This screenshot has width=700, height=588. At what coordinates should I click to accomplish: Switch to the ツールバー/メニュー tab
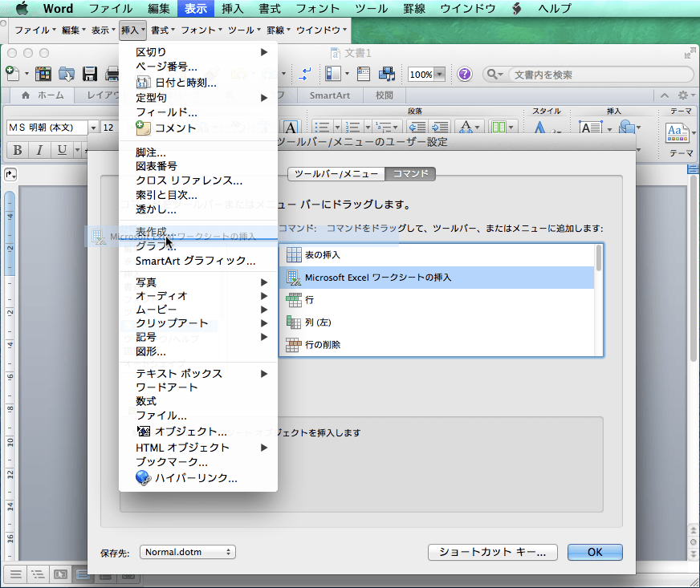(x=336, y=173)
